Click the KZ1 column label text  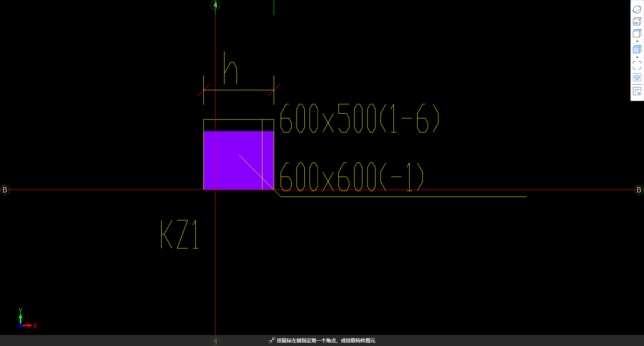pyautogui.click(x=180, y=234)
